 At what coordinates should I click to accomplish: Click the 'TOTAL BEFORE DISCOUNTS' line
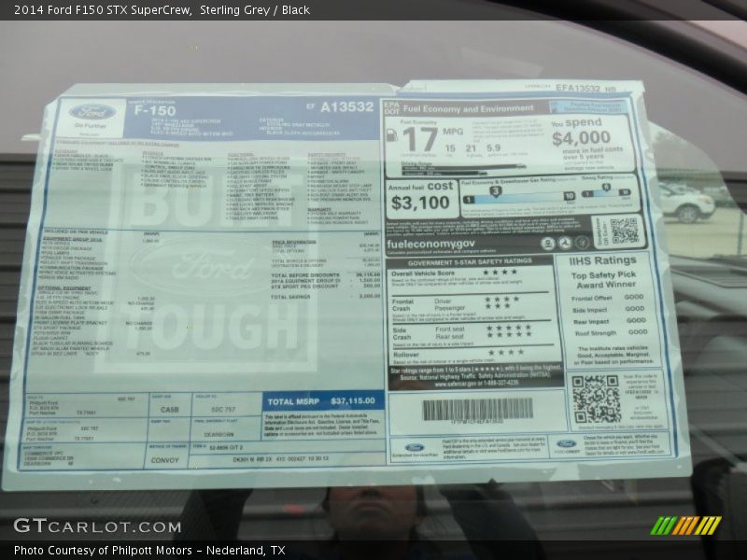point(325,275)
